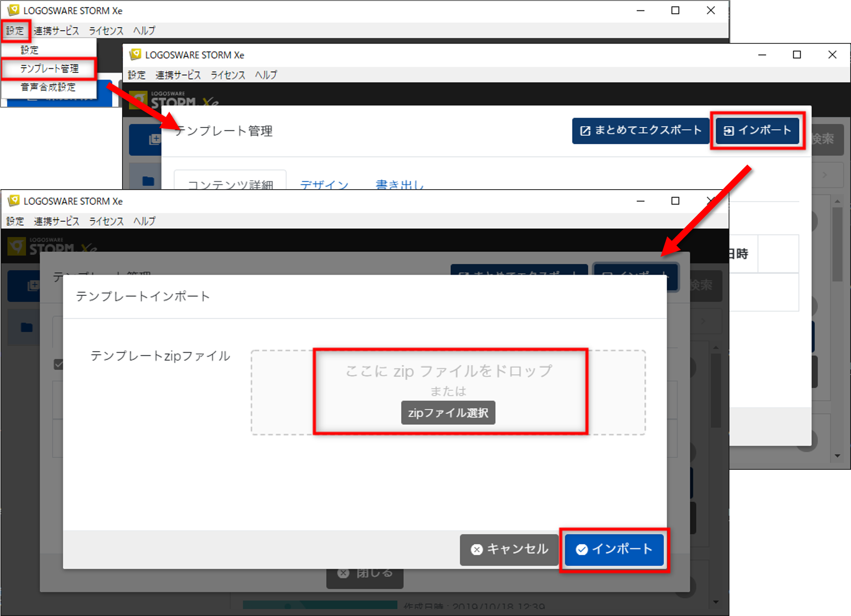Click the new-content icon in front window toolbar
The height and width of the screenshot is (616, 851).
33,286
